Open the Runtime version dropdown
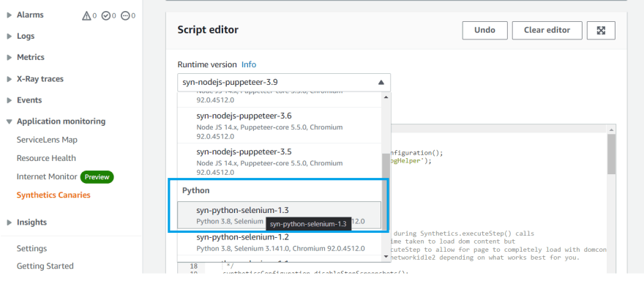Image resolution: width=644 pixels, height=284 pixels. point(284,82)
